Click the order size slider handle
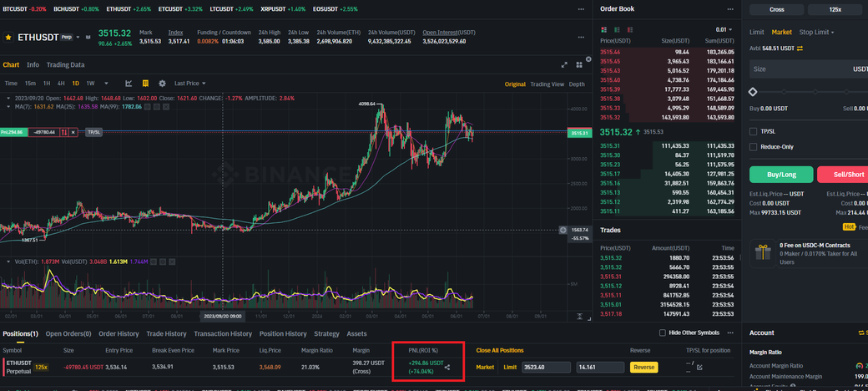This screenshot has width=868, height=391. pyautogui.click(x=753, y=92)
